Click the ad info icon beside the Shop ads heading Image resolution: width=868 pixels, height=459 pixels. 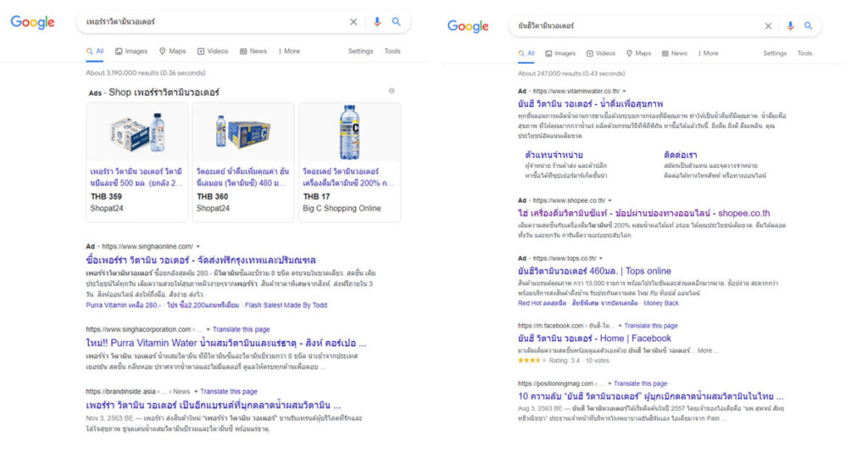(x=392, y=91)
